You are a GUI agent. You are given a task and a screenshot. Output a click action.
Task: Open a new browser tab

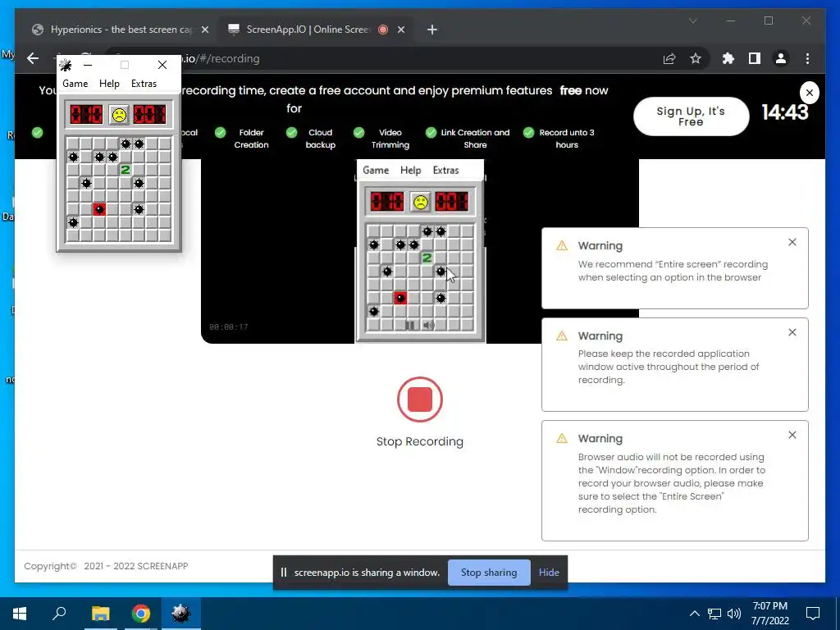[431, 30]
